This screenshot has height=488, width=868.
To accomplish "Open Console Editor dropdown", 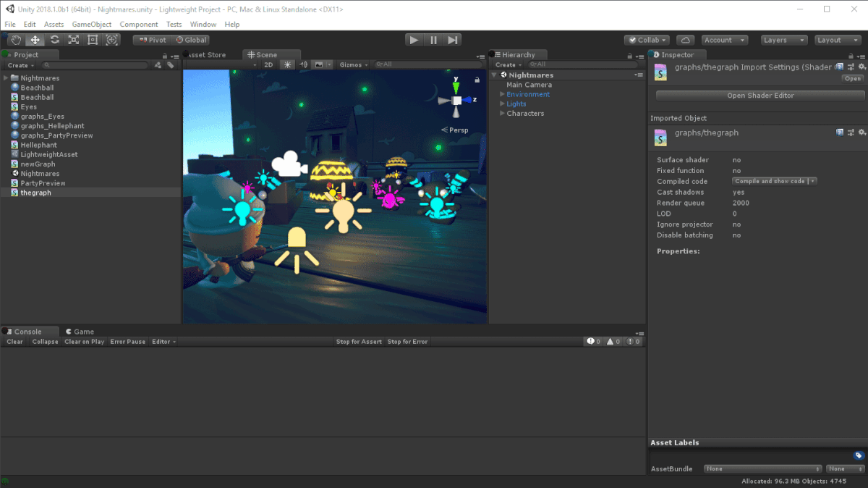I will coord(163,342).
